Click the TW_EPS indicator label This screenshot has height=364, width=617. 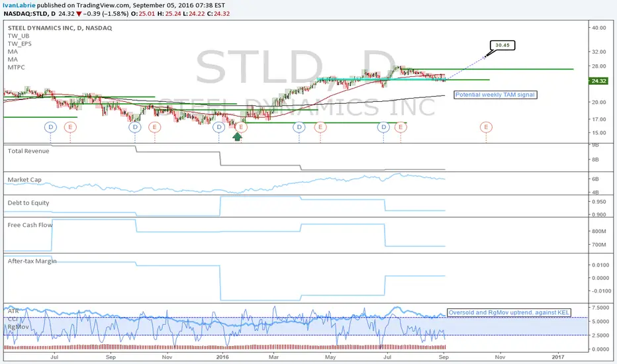click(20, 44)
